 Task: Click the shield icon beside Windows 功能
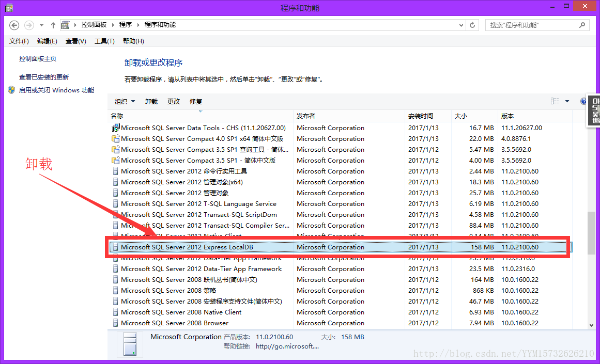tap(11, 90)
